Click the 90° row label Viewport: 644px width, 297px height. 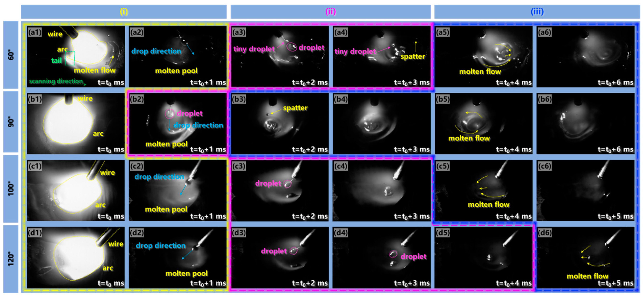pos(11,122)
